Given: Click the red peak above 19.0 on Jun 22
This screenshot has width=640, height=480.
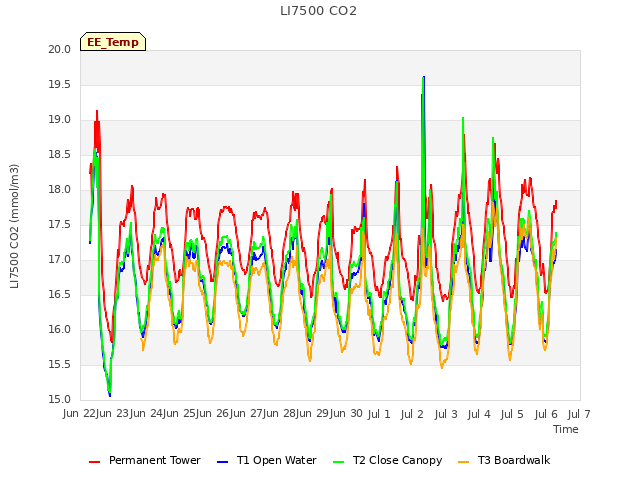Looking at the screenshot, I should [97, 111].
